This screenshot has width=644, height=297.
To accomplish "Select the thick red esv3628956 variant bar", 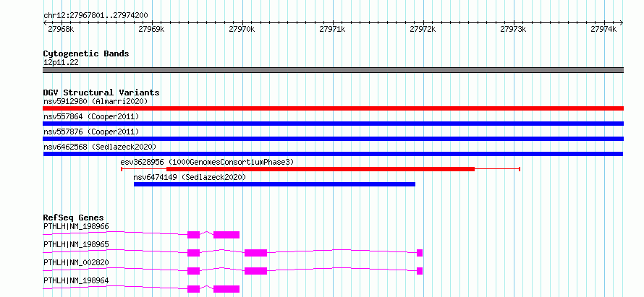I will tap(321, 169).
